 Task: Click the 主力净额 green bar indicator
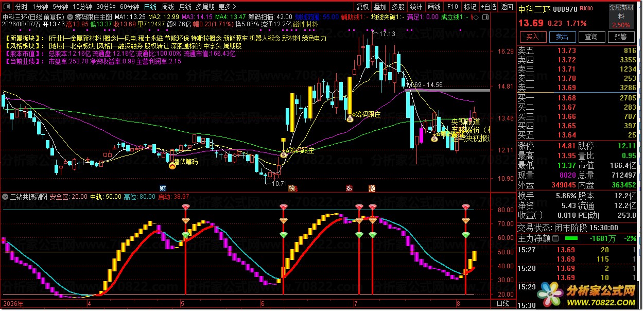(571, 238)
